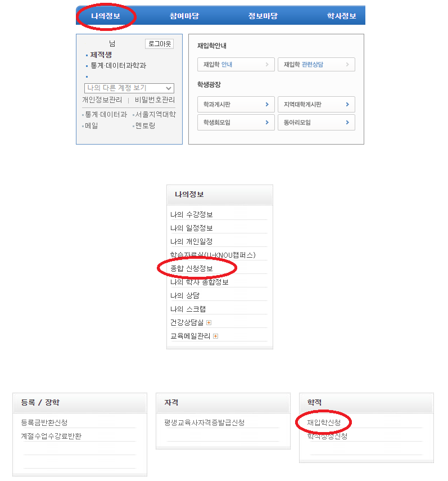Screen dimensions: 448x481
Task: Click the 등록 / 장학 panel header
Action: pos(80,402)
